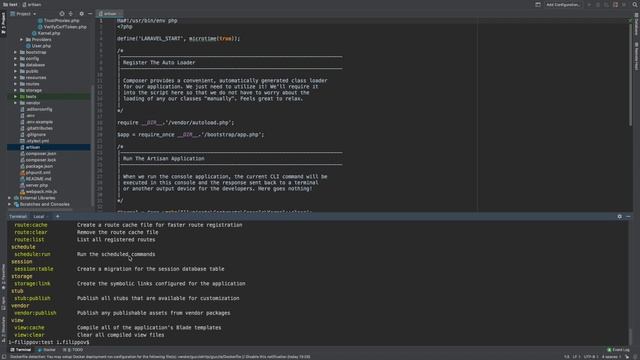This screenshot has height=360, width=640.
Task: Open the Structure tool window stripe
Action: point(3,329)
